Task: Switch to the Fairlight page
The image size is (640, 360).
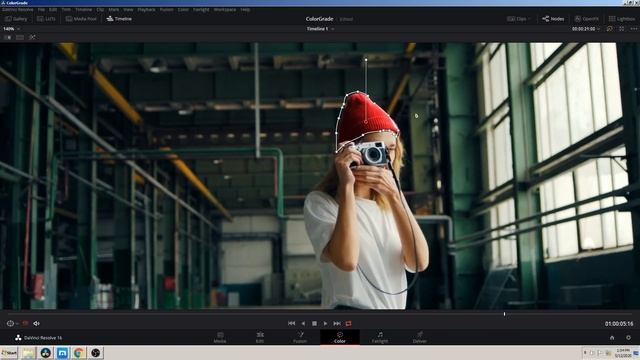Action: pyautogui.click(x=380, y=337)
